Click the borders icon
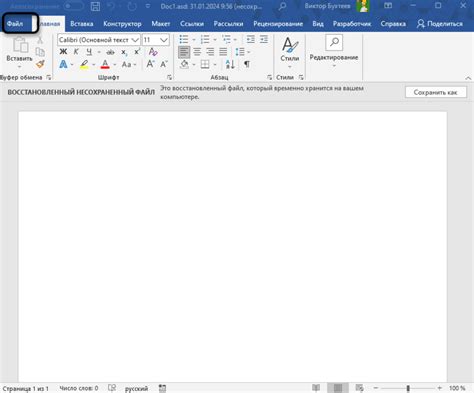Image resolution: width=474 pixels, height=393 pixels. click(x=205, y=64)
